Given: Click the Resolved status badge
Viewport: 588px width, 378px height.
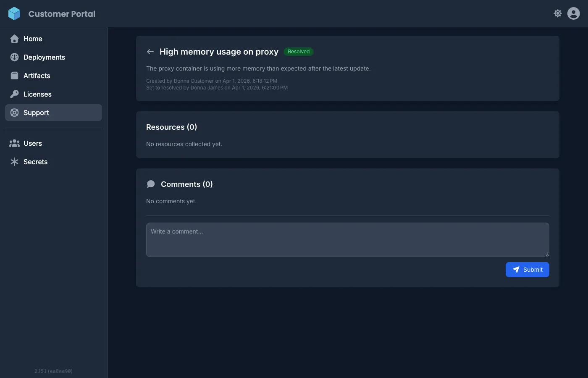Looking at the screenshot, I should click(299, 51).
